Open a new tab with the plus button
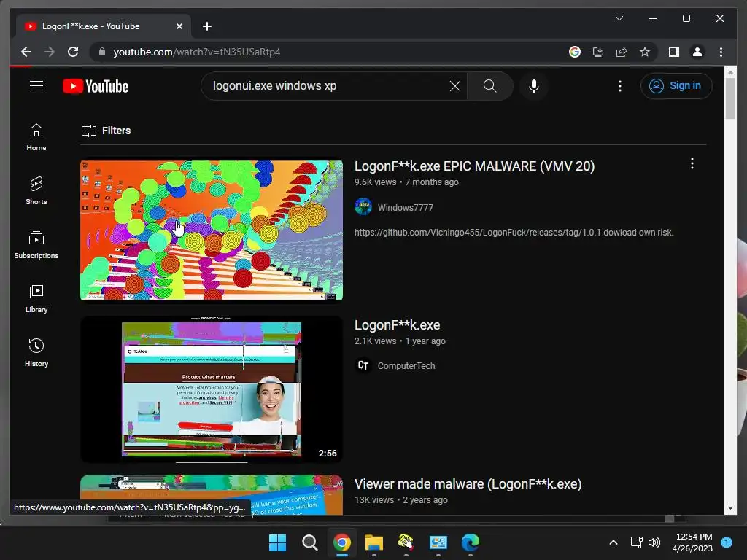Screen dimensions: 747x560 pos(206,27)
